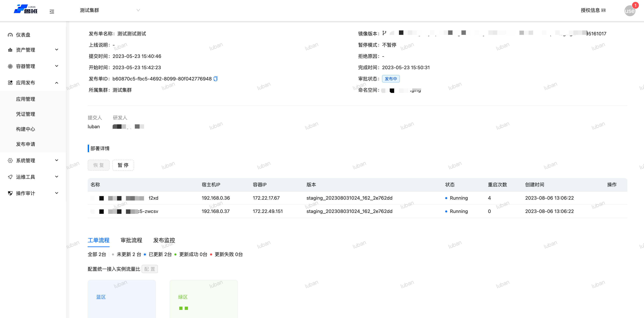Click the green instance square in 绿区

(x=181, y=308)
